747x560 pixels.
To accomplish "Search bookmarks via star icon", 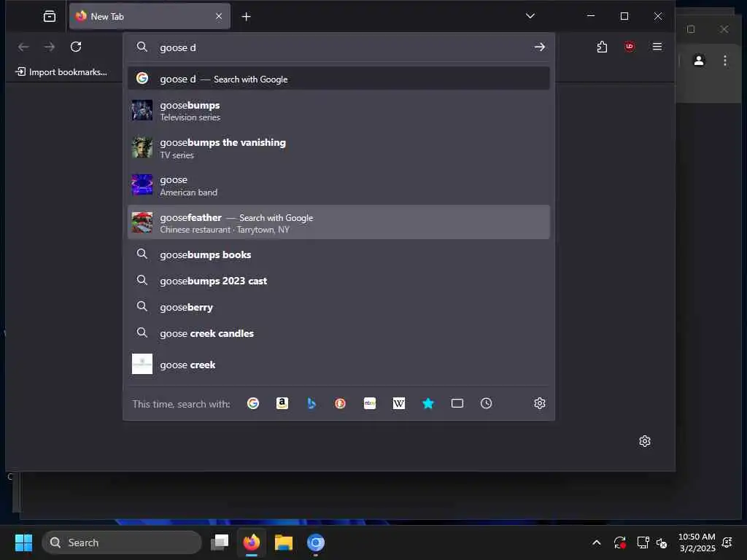I will (x=427, y=403).
